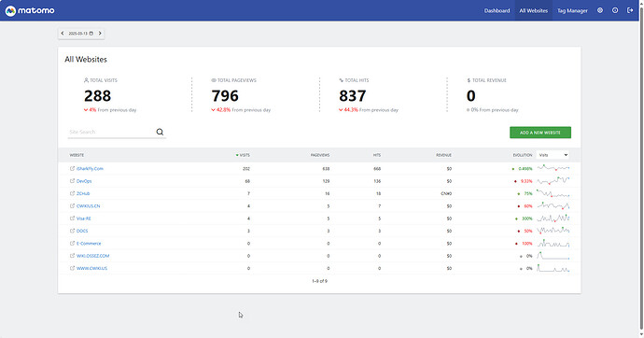Open the help icon in header
Image resolution: width=644 pixels, height=338 pixels.
pos(615,10)
